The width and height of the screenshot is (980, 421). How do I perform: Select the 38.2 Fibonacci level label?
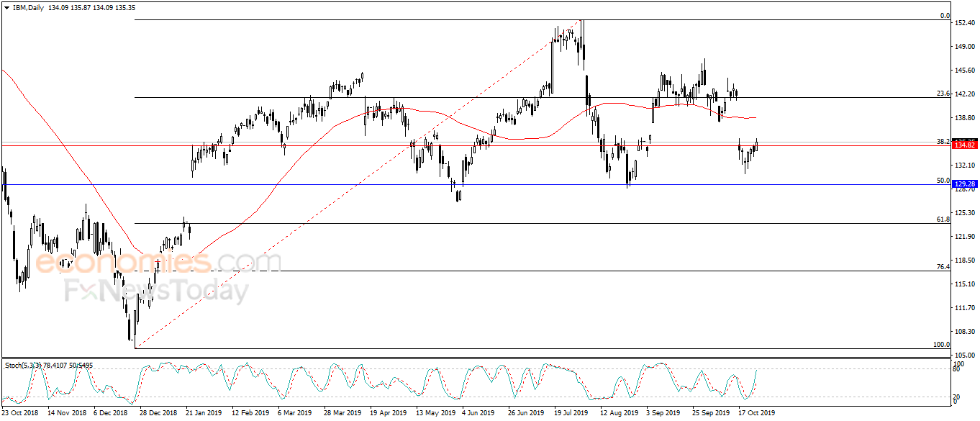click(x=943, y=142)
